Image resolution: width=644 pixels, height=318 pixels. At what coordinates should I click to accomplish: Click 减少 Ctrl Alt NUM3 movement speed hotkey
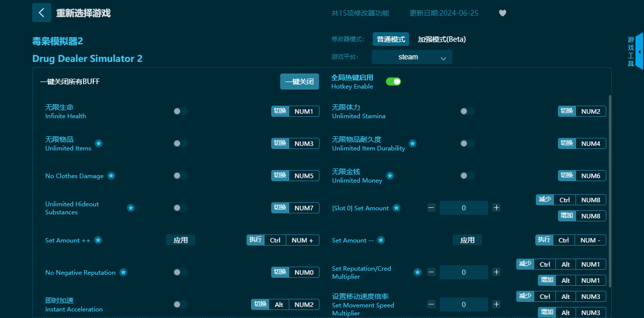click(561, 296)
